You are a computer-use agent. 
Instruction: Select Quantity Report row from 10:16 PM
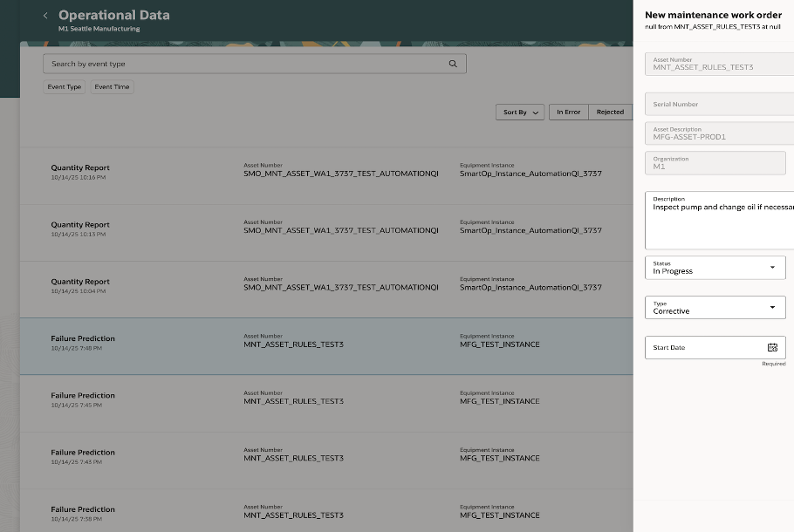[326, 175]
